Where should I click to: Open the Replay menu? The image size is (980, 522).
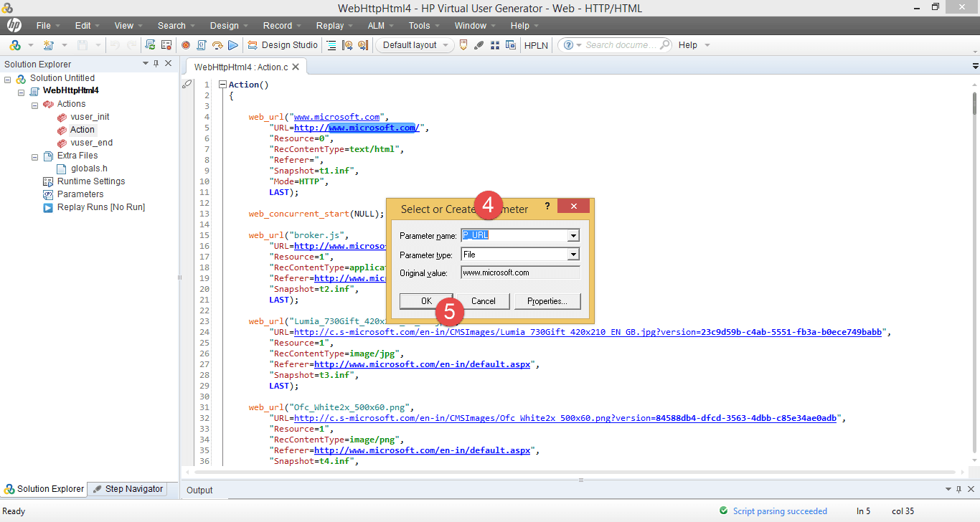[x=329, y=25]
